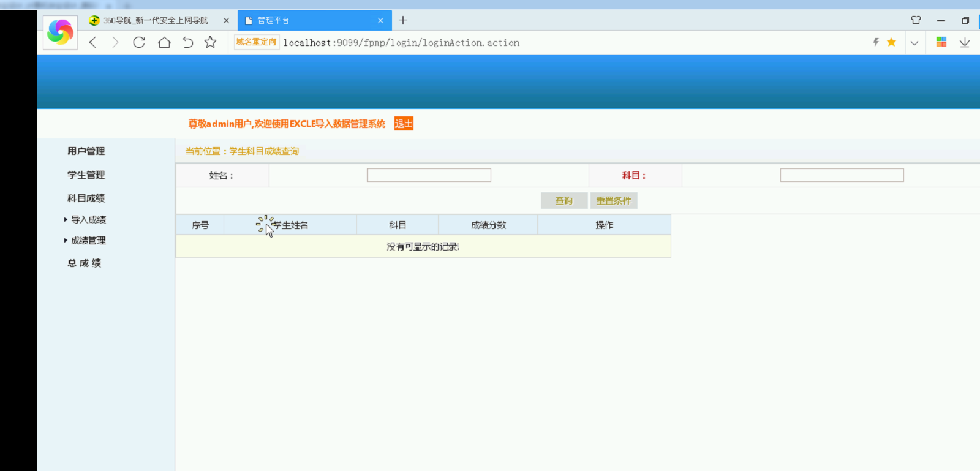The image size is (980, 471).
Task: Click the 科目 text input field
Action: [x=842, y=175]
